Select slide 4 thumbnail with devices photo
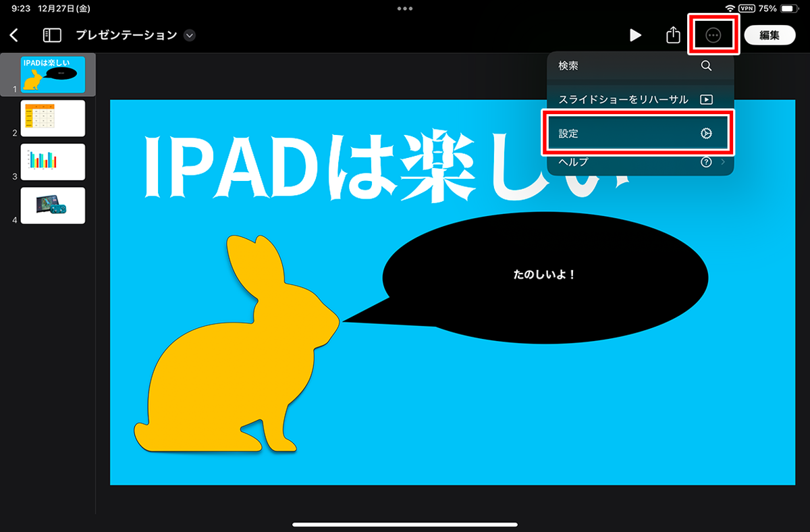 coord(53,205)
